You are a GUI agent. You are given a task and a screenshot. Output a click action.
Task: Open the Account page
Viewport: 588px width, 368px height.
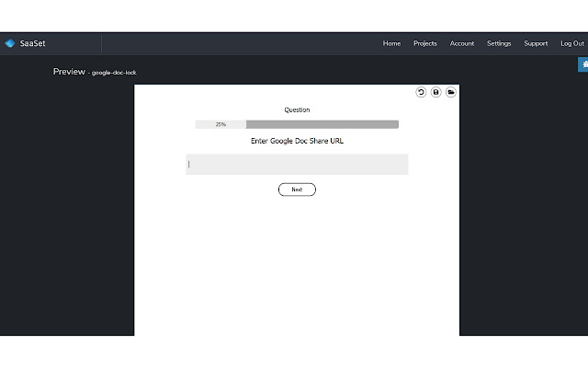pos(461,43)
